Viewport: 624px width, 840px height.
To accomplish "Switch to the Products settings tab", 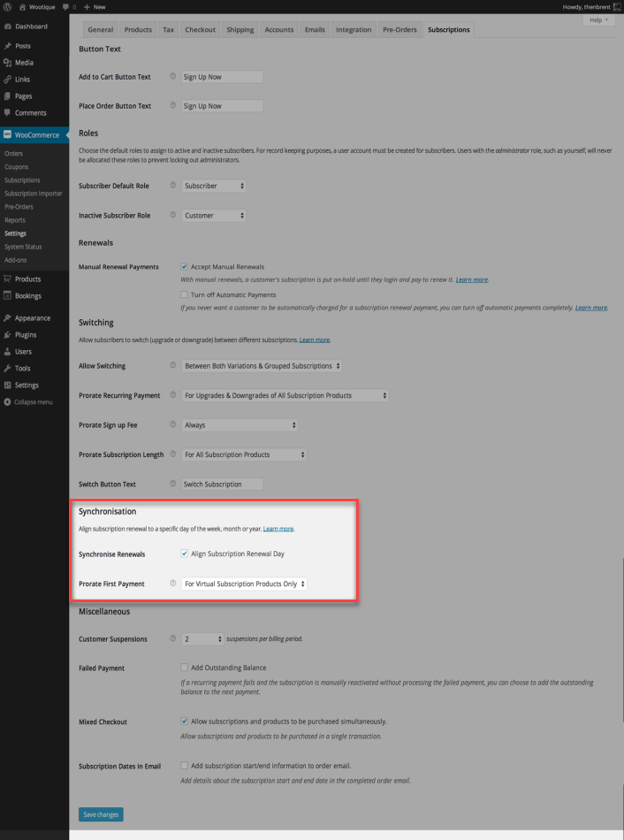I will click(x=138, y=29).
